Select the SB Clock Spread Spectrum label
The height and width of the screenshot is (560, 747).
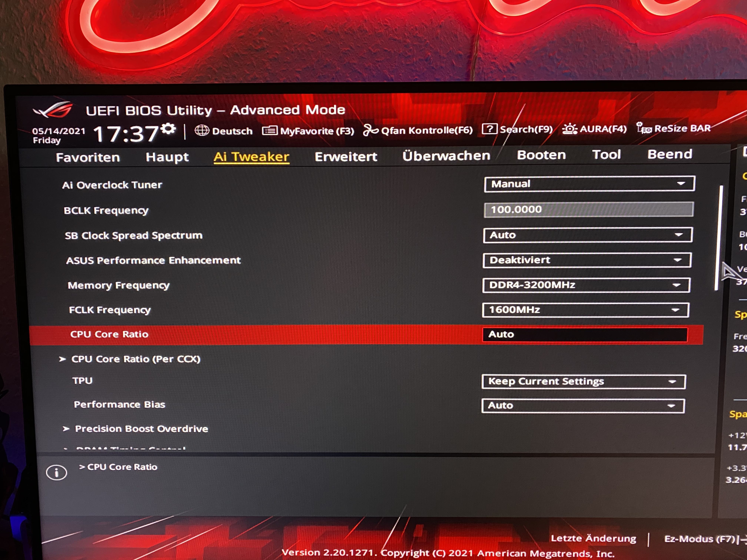134,235
